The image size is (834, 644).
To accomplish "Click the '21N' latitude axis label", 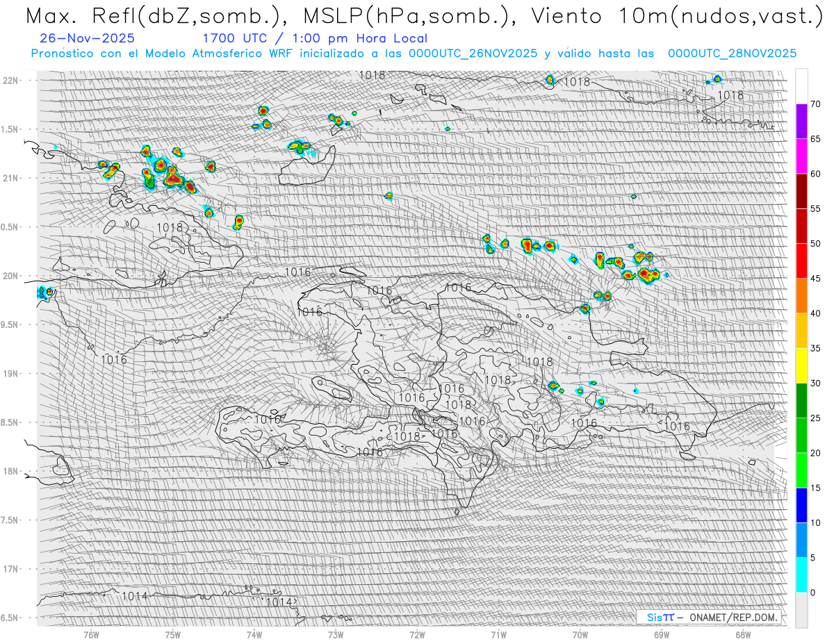I will (x=11, y=178).
